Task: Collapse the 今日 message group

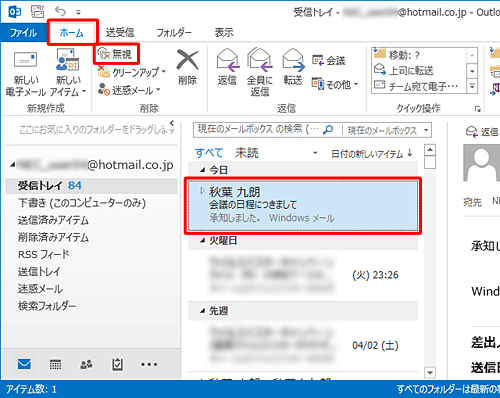Action: coord(202,170)
